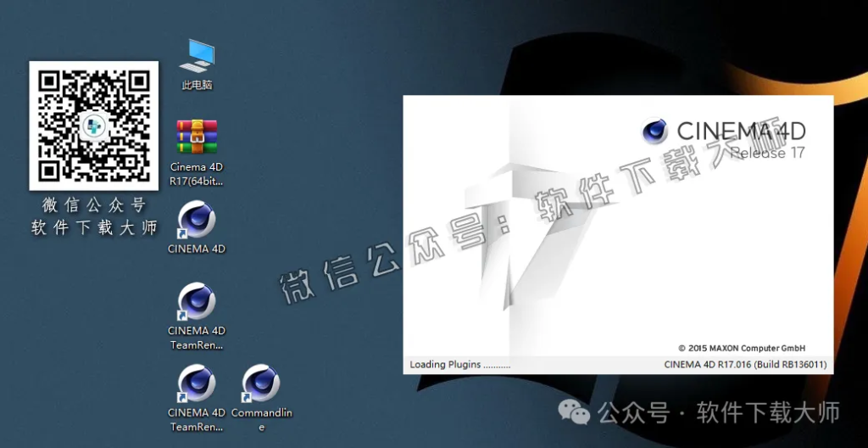Viewport: 868px width, 448px height.
Task: Select the Cinema 4D R17(64bit archive file
Action: [x=197, y=151]
